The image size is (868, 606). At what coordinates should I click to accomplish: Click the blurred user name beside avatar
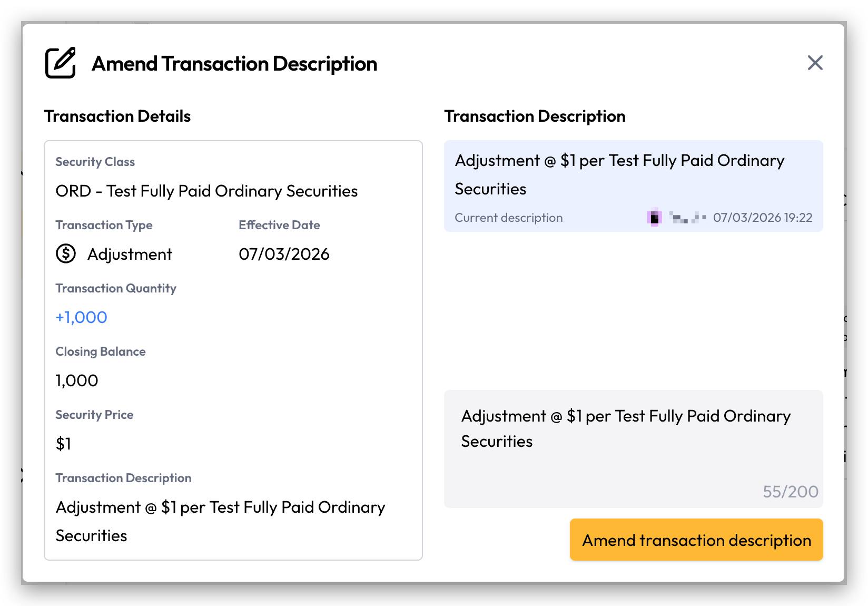pos(688,217)
